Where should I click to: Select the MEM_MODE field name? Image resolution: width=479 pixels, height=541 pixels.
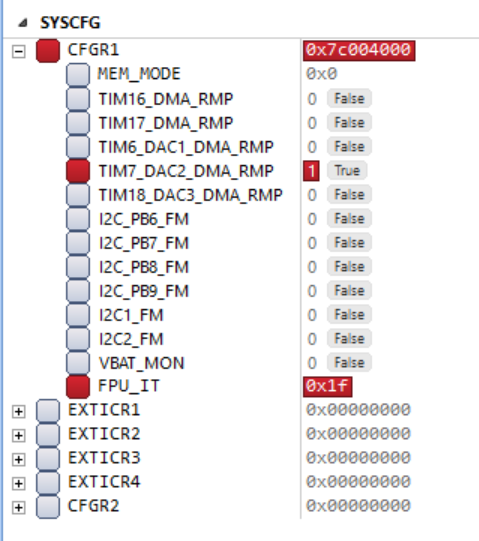(x=139, y=74)
